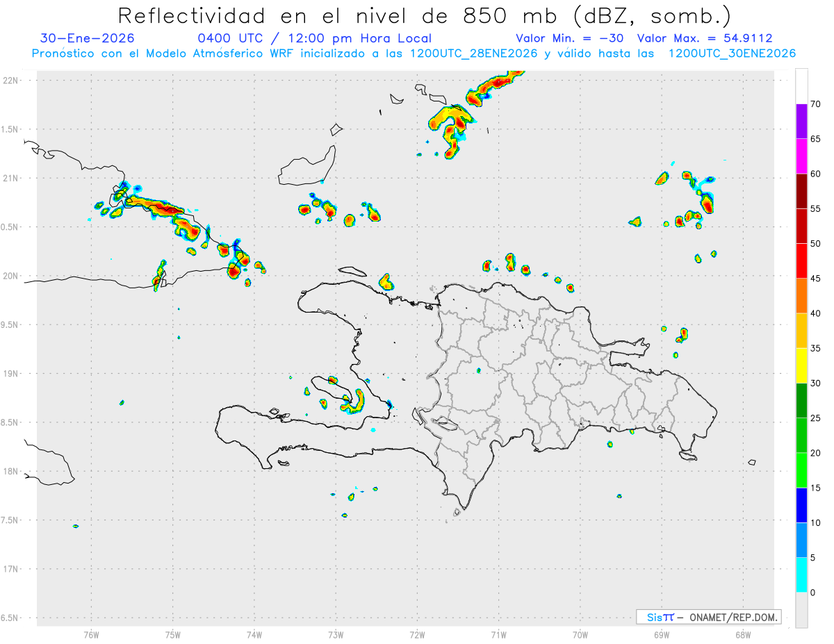Pick the bright red 45–50 colorbar segment

point(801,261)
